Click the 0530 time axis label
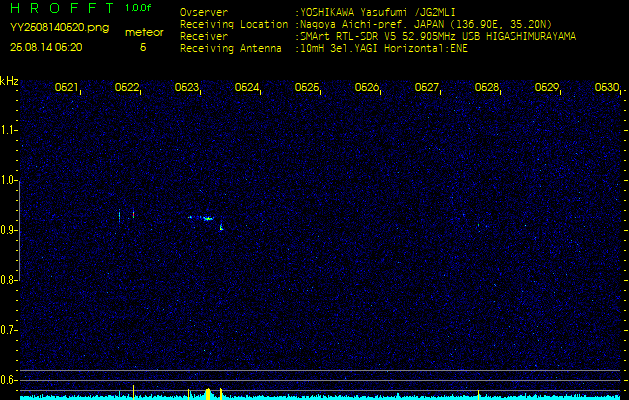 click(607, 87)
